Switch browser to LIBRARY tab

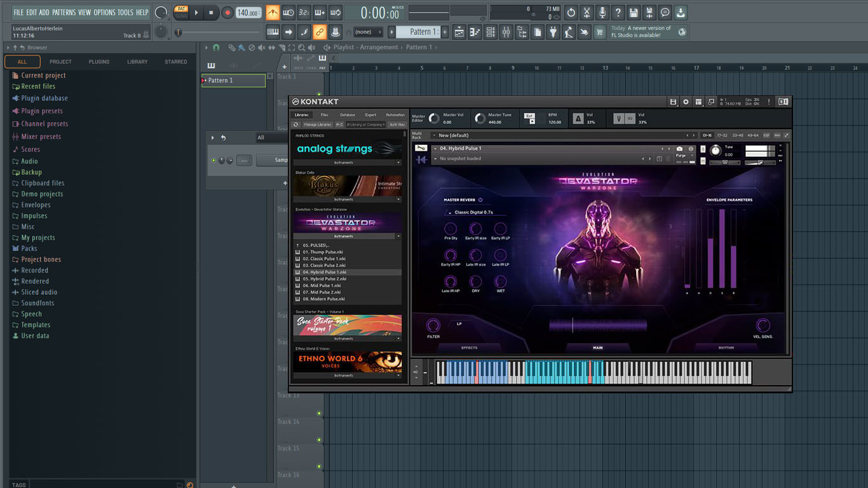[137, 62]
